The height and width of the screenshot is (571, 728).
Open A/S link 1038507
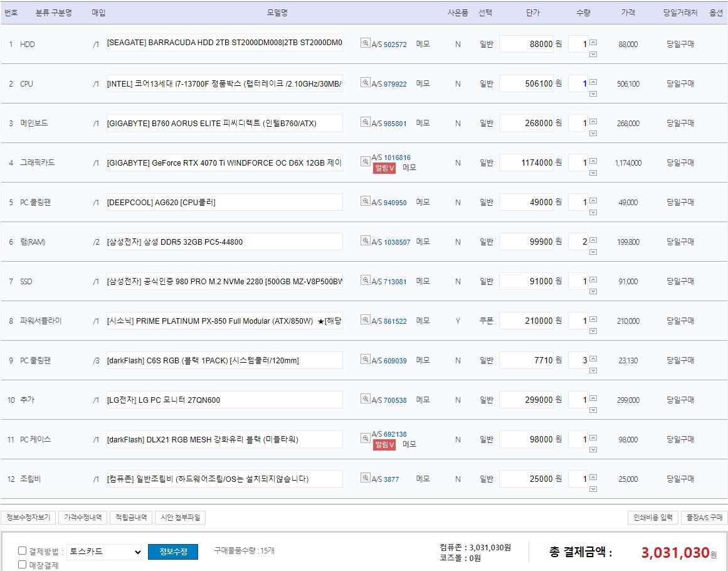[397, 242]
